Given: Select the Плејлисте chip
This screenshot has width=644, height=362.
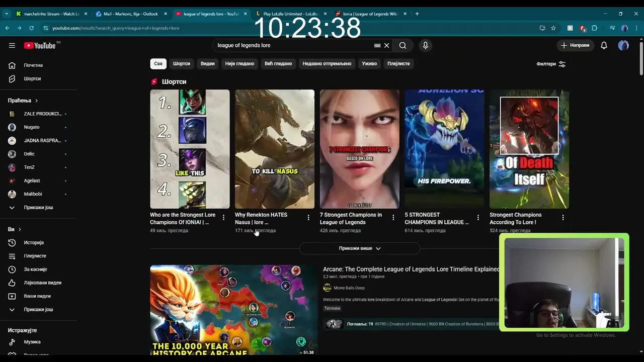Looking at the screenshot, I should [x=398, y=63].
